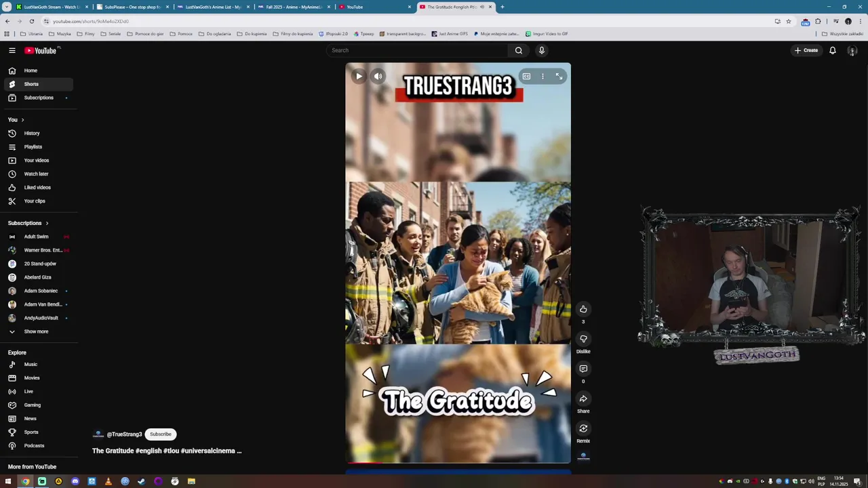Subscribe to @TrueStrang3
Image resolution: width=868 pixels, height=488 pixels.
(161, 434)
